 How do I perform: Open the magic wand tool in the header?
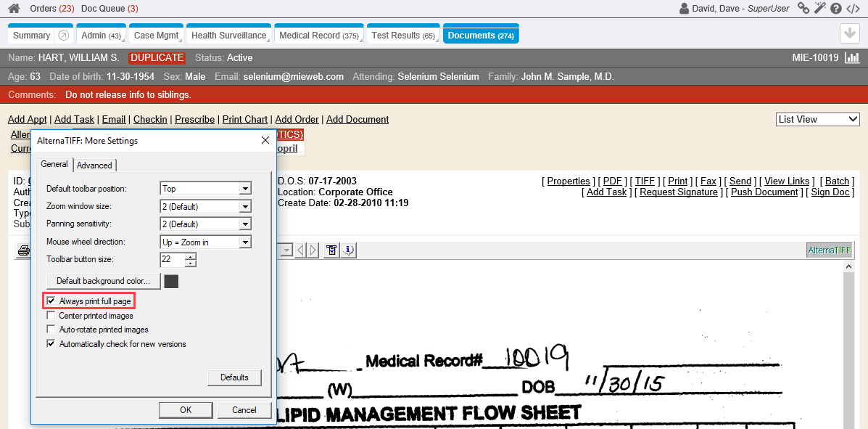point(819,9)
